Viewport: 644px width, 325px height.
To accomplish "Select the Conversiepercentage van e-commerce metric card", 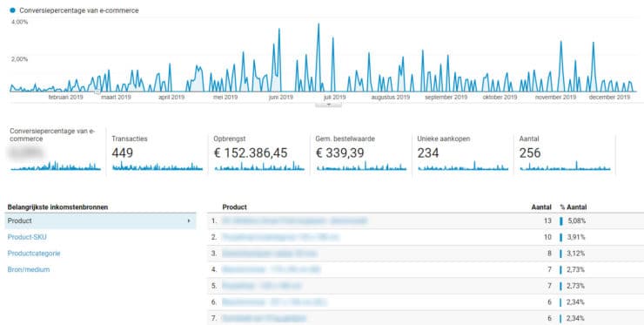I will tap(56, 151).
